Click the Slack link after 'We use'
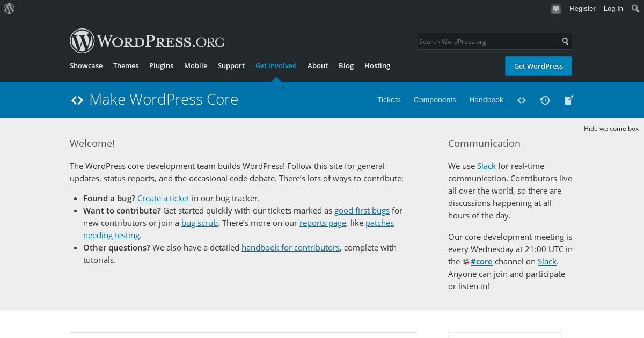This screenshot has width=644, height=338. pos(486,166)
